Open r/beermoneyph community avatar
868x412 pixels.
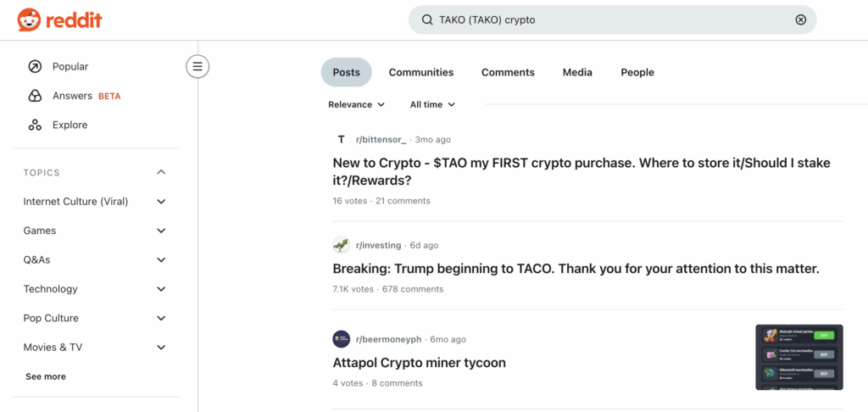coord(341,339)
